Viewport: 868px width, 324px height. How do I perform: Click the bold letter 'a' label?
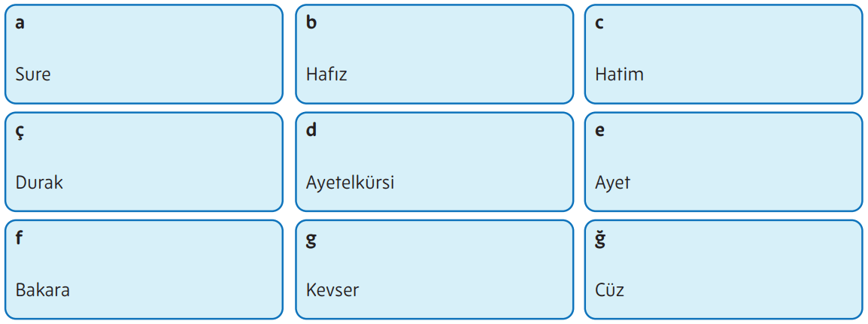click(x=20, y=23)
